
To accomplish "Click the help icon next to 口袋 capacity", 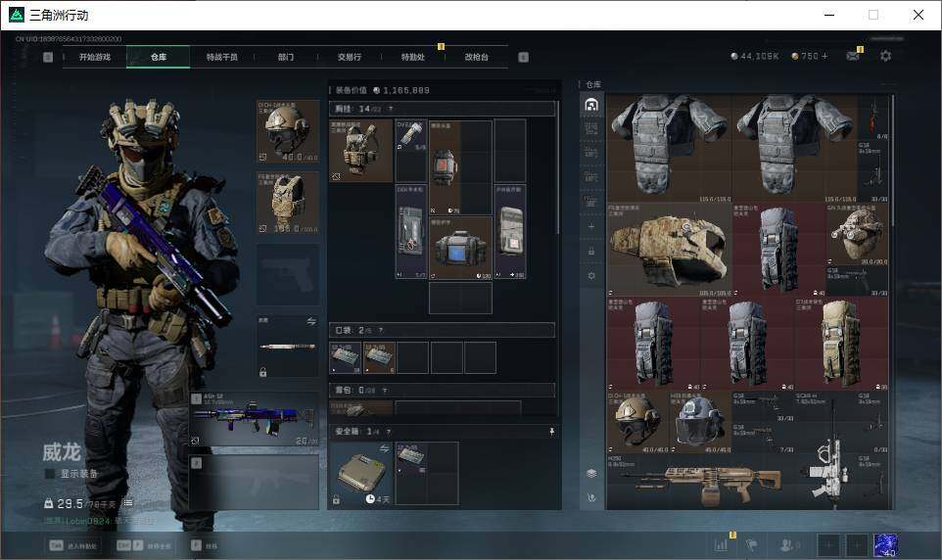I will (380, 331).
